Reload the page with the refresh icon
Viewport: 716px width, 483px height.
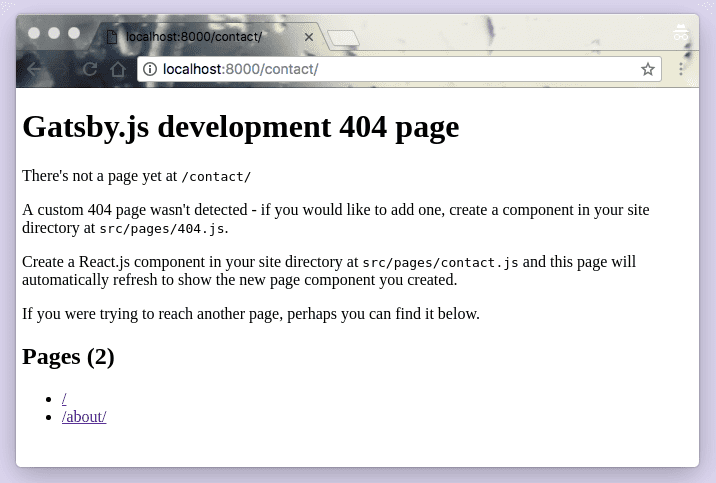pos(90,69)
